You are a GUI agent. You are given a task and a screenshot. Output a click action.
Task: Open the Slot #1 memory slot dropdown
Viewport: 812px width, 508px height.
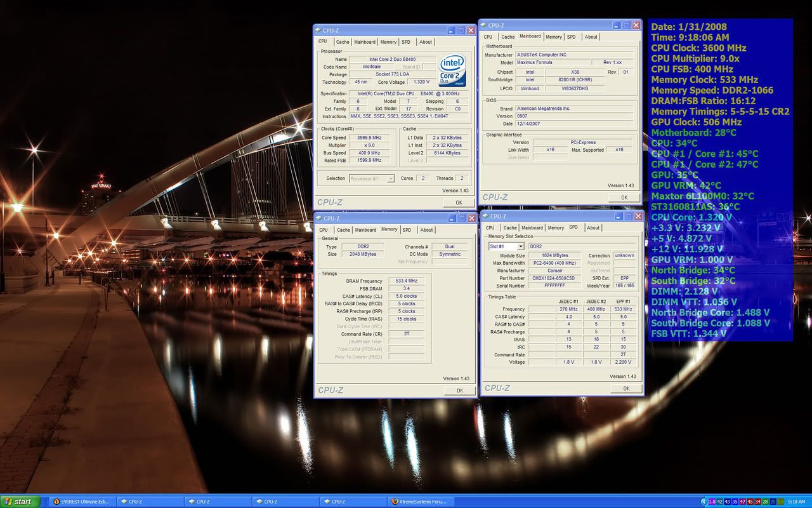(506, 246)
